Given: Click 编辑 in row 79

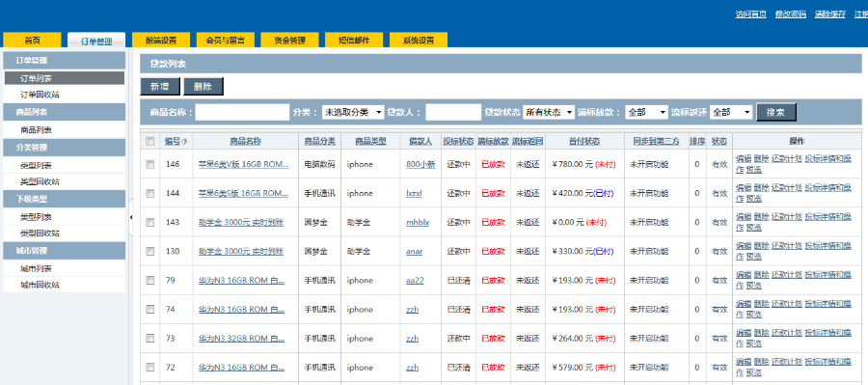Looking at the screenshot, I should tap(743, 275).
